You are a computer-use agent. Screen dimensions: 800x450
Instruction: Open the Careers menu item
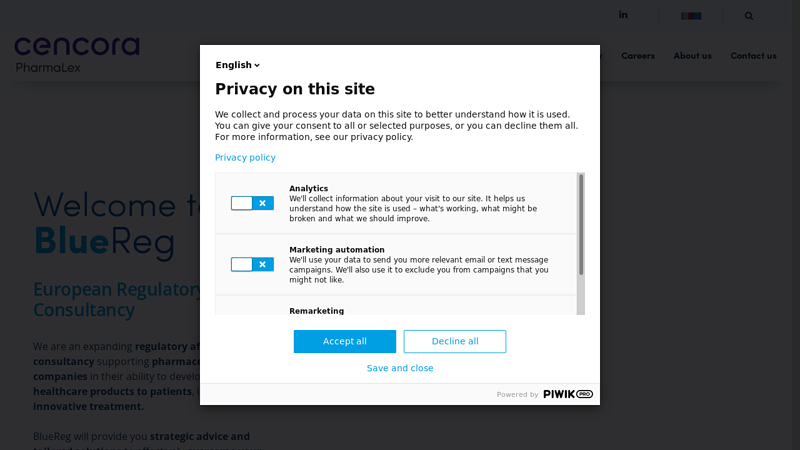tap(638, 56)
